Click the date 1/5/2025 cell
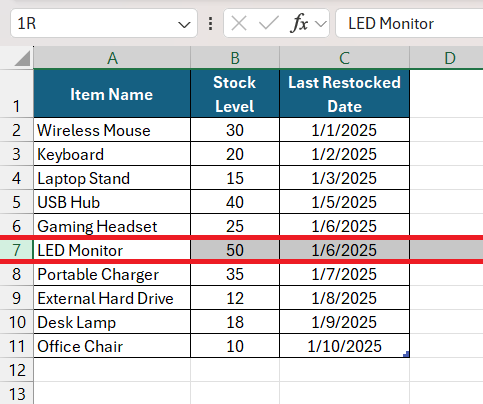The width and height of the screenshot is (483, 404). [x=344, y=202]
